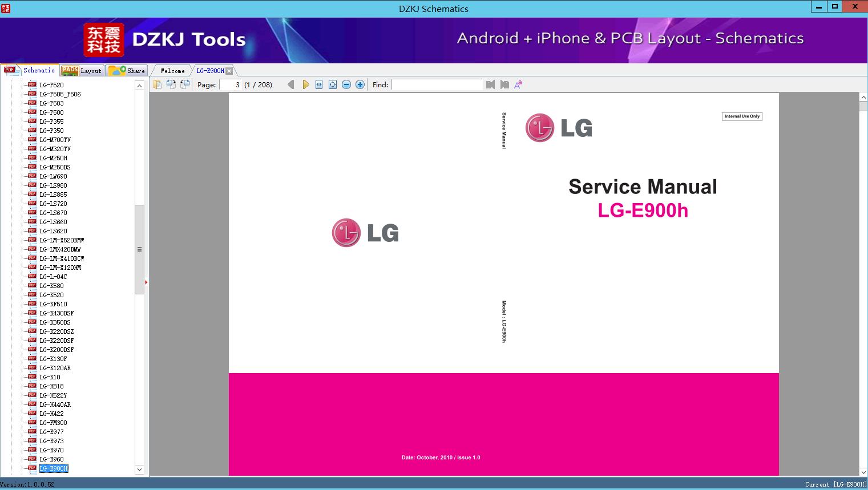Viewport: 868px width, 490px height.
Task: Select LG-FM300 in the tree
Action: point(53,423)
